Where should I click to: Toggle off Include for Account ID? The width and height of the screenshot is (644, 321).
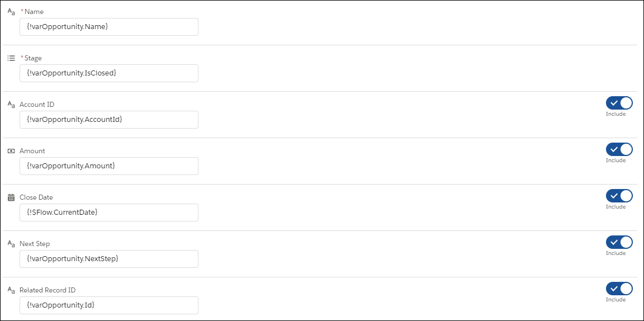click(619, 103)
